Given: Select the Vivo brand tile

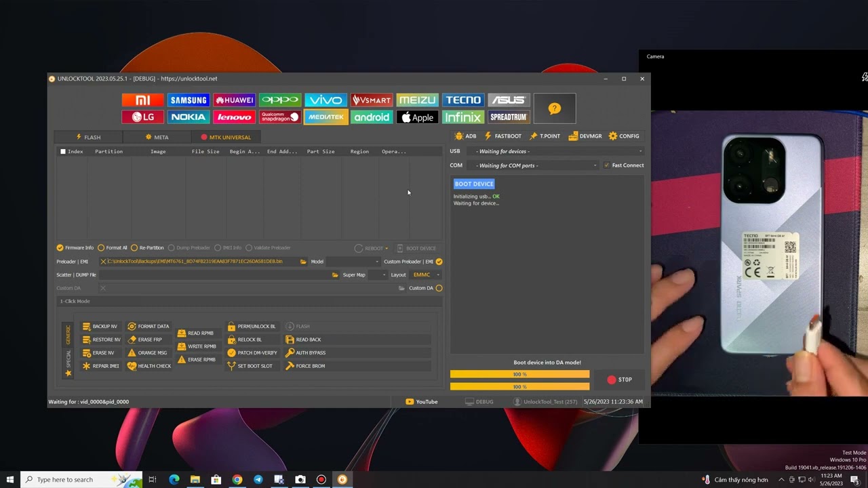Looking at the screenshot, I should point(325,100).
